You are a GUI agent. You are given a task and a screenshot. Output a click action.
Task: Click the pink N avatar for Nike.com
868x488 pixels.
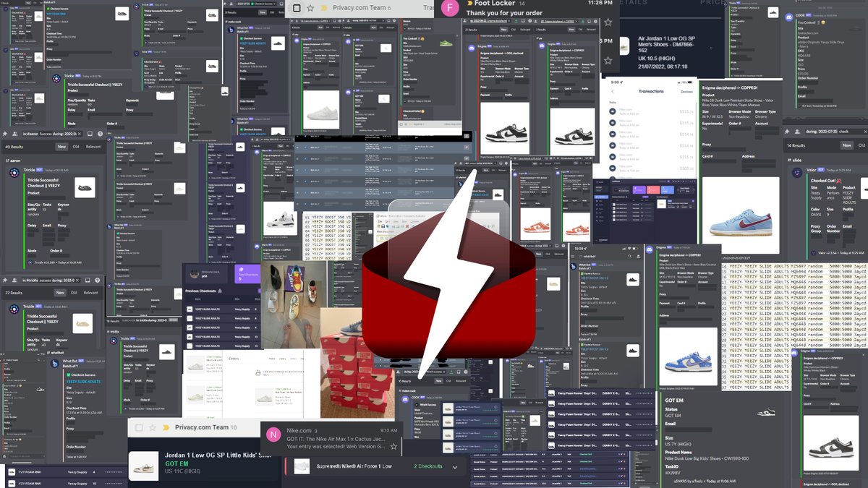(273, 435)
